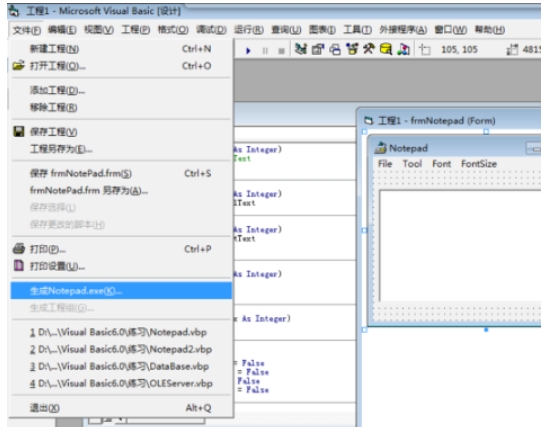Open recent project 4 OLEServer.vbp

tap(121, 383)
